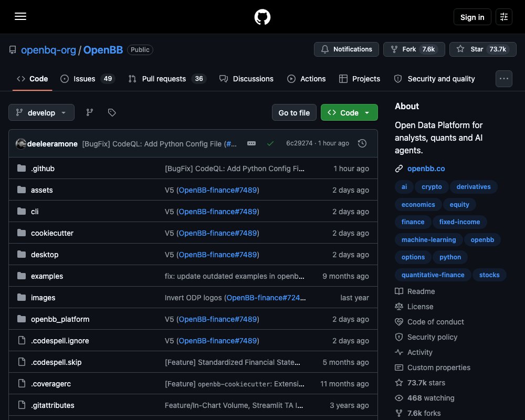The width and height of the screenshot is (525, 420).
Task: Fork the repository with Fork button
Action: coord(414,49)
